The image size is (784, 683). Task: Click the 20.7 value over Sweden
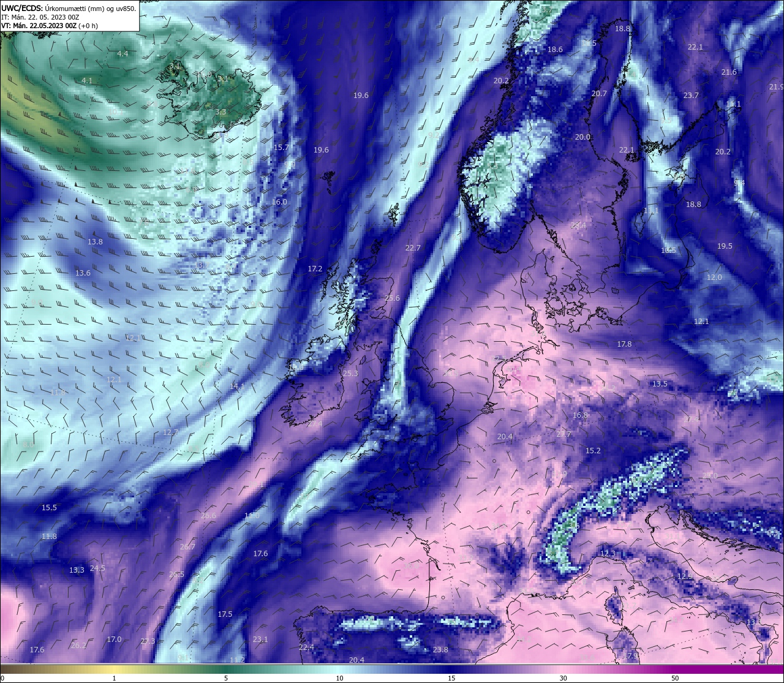coord(599,94)
